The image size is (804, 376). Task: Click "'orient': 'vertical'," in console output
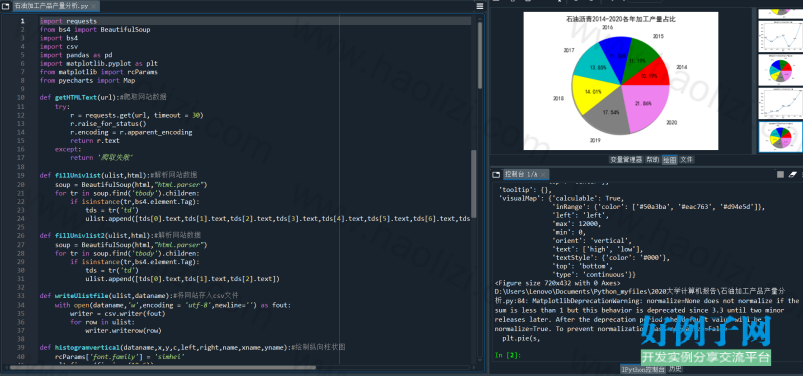pyautogui.click(x=591, y=240)
